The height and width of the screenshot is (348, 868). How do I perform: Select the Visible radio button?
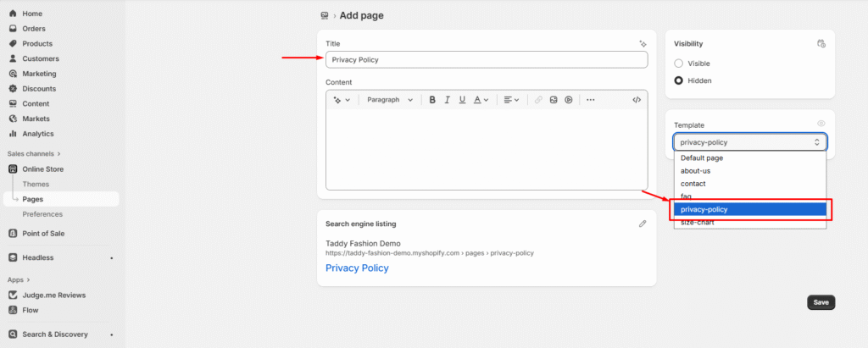[678, 64]
